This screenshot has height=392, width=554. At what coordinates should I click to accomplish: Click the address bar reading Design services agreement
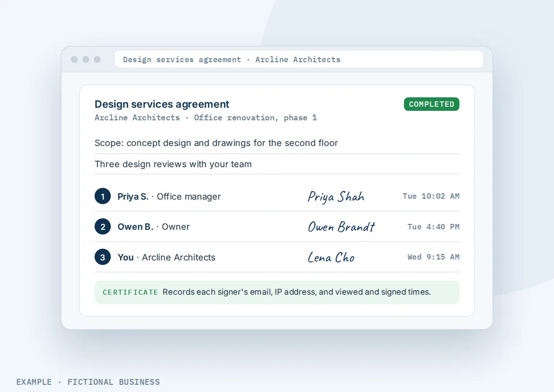tap(299, 59)
